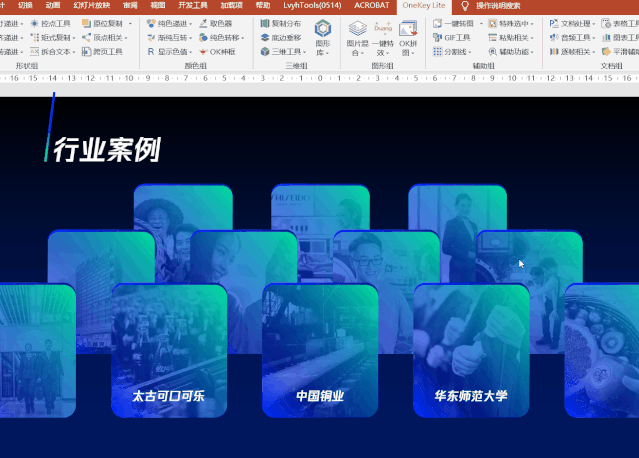Click the 原位复制 in-place copy icon
Screen dimensions: 639x458
click(86, 24)
